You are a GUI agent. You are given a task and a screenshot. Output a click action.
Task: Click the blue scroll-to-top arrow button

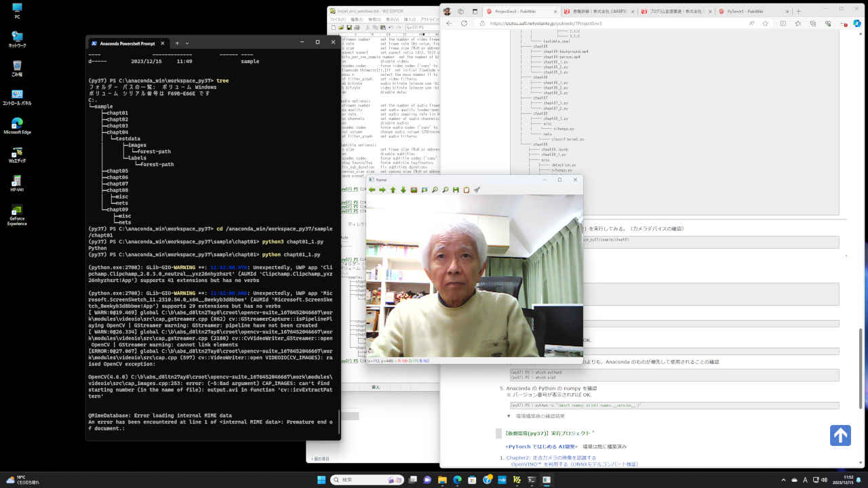pos(840,435)
